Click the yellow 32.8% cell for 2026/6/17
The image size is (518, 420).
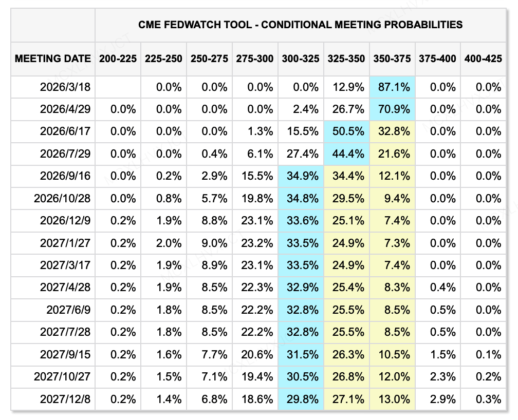coord(392,131)
